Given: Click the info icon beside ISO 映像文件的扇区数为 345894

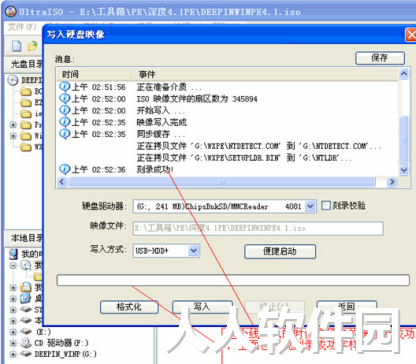Looking at the screenshot, I should 64,98.
